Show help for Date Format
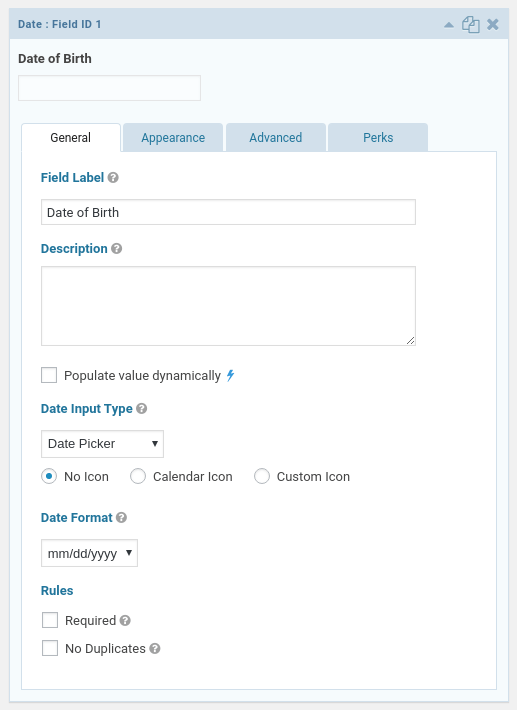Image resolution: width=517 pixels, height=710 pixels. point(121,518)
